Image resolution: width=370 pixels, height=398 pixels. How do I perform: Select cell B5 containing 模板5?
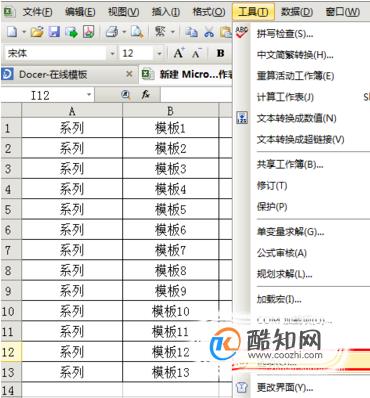(170, 209)
